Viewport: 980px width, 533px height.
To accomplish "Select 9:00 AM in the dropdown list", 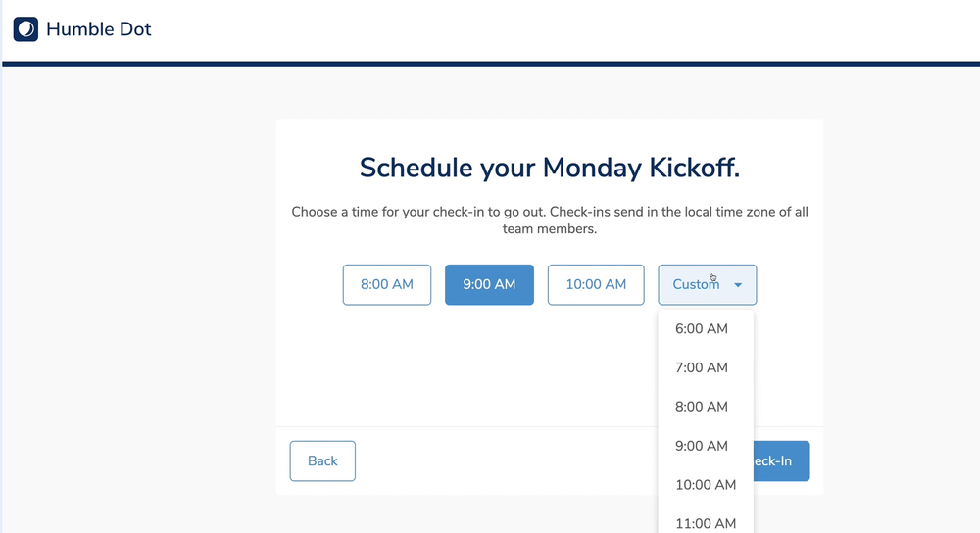I will click(702, 446).
